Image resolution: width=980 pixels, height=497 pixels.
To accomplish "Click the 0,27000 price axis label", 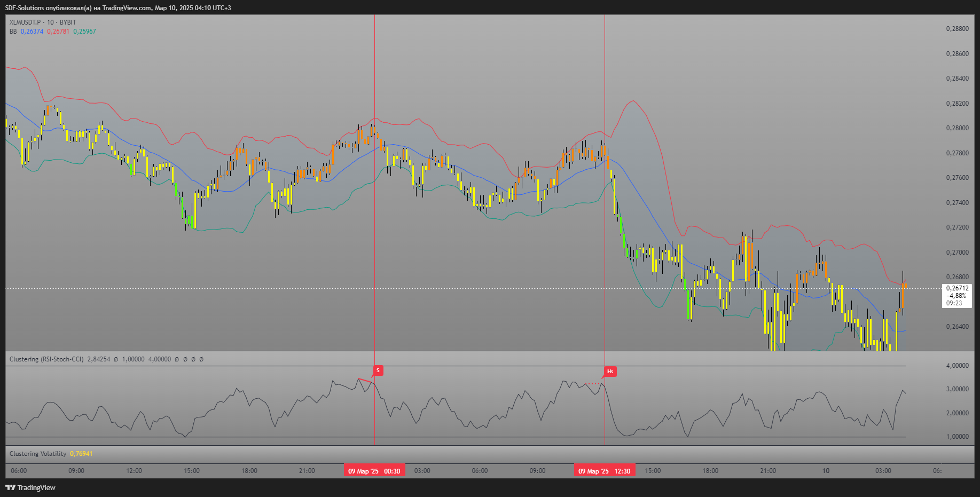I will 957,253.
